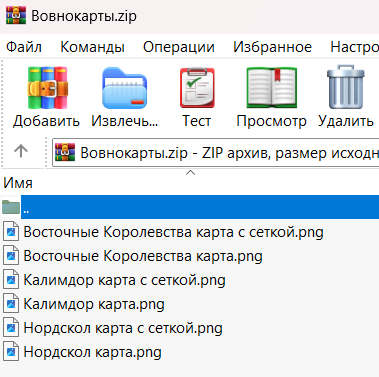Image resolution: width=379 pixels, height=377 pixels.
Task: Click the Удалить trash bin icon
Action: 346,87
